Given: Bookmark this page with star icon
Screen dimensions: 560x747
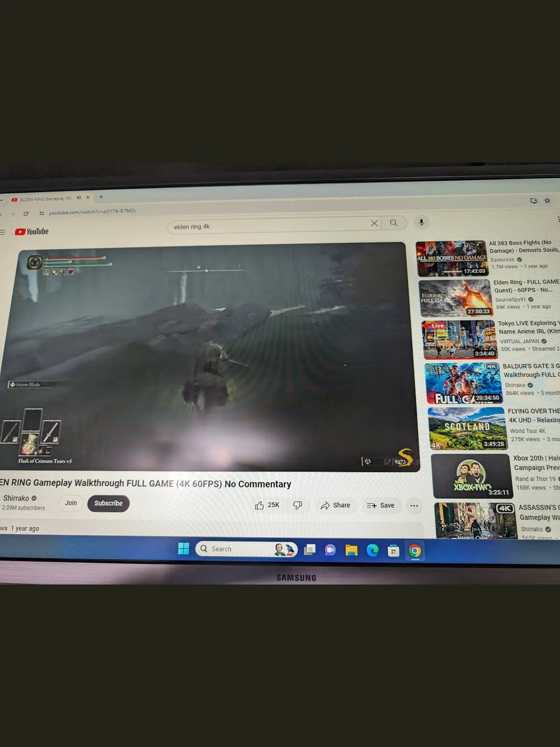Looking at the screenshot, I should point(547,201).
